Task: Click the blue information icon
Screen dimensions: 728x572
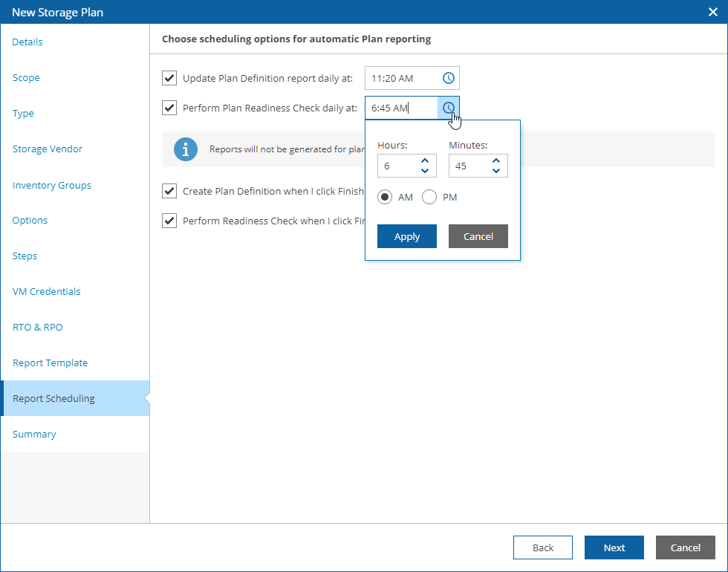Action: [x=185, y=149]
